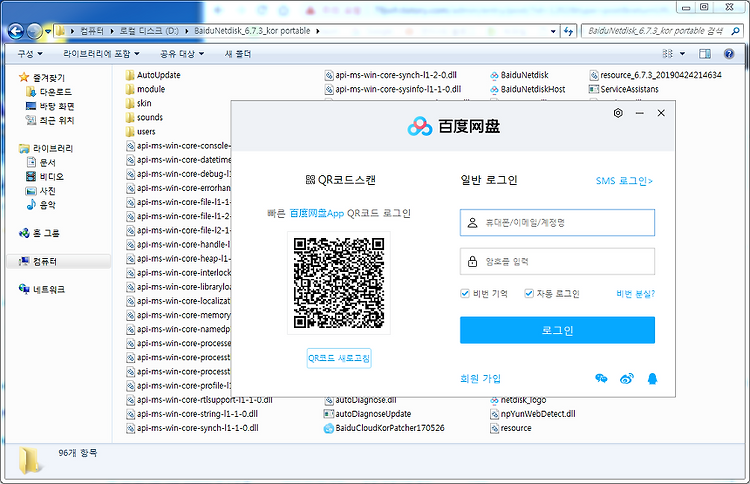This screenshot has height=484, width=750.
Task: Select the users folder
Action: (141, 132)
